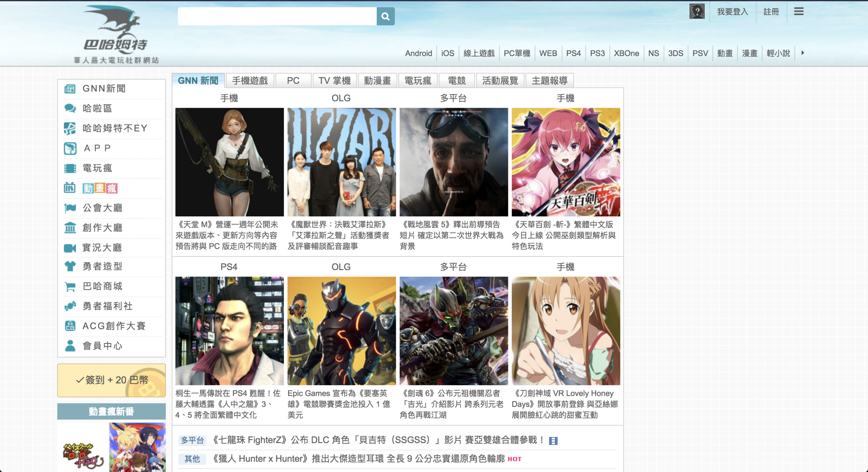Click the 簽到 +20 巴幣 button
The height and width of the screenshot is (472, 868).
112,380
